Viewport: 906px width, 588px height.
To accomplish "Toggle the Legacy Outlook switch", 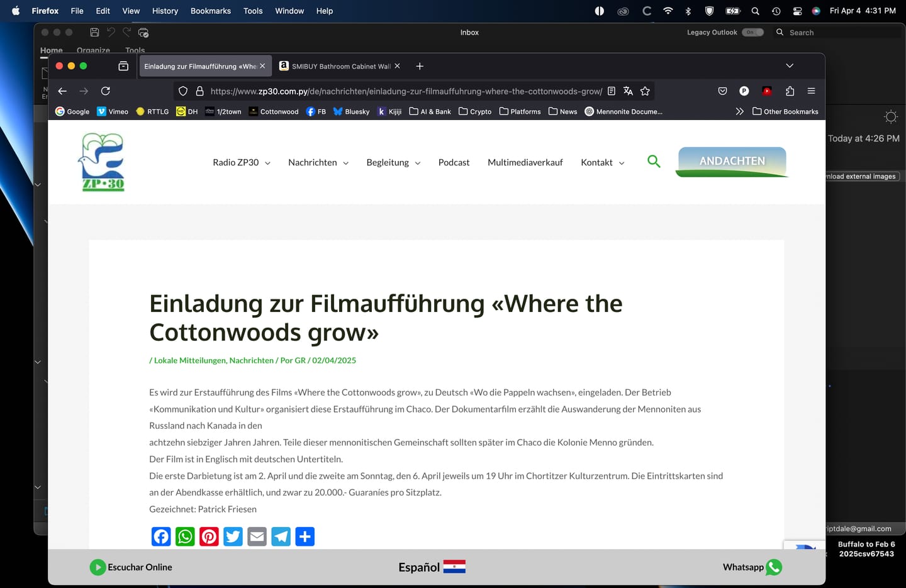I will (752, 32).
